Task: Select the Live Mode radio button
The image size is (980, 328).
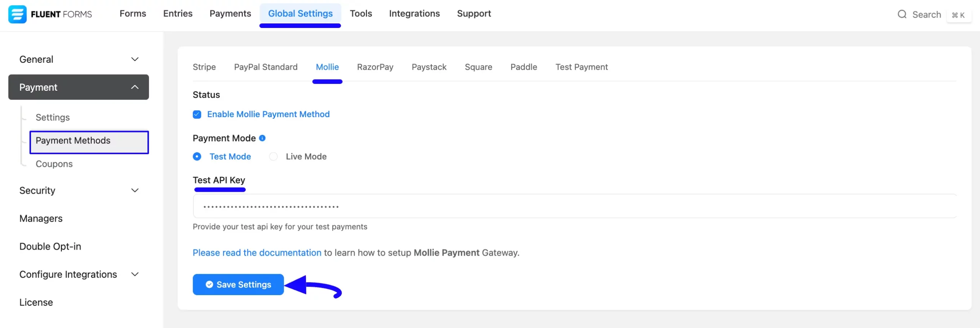Action: pyautogui.click(x=273, y=157)
